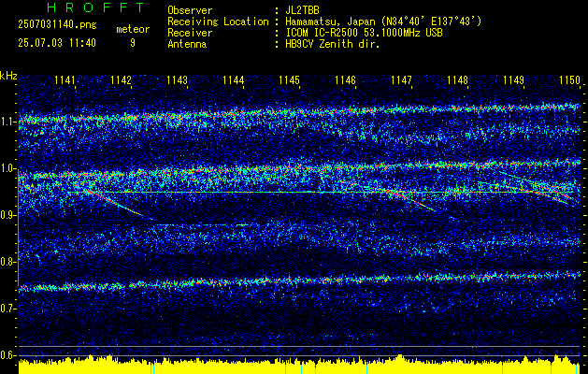Click the 1.0 kHz frequency label
Viewport: 588px width, 374px height.
pyautogui.click(x=7, y=168)
